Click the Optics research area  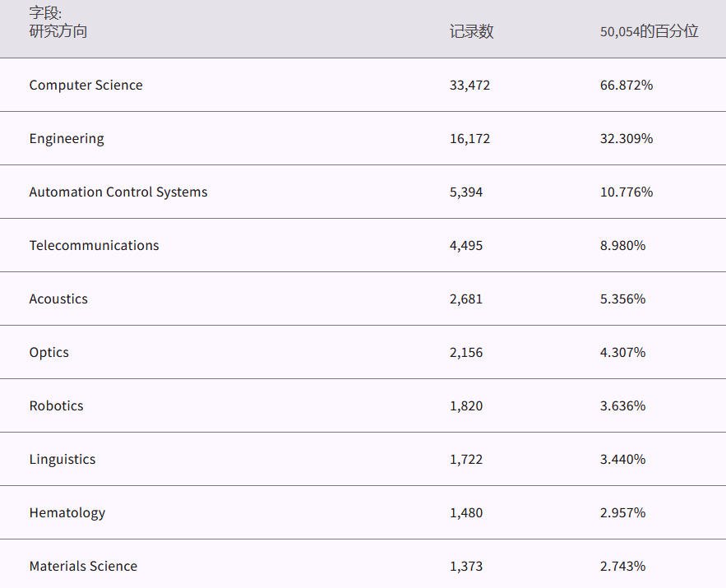pyautogui.click(x=49, y=353)
